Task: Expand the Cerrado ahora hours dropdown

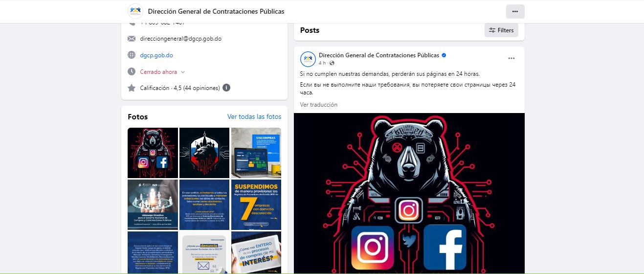Action: click(x=183, y=72)
